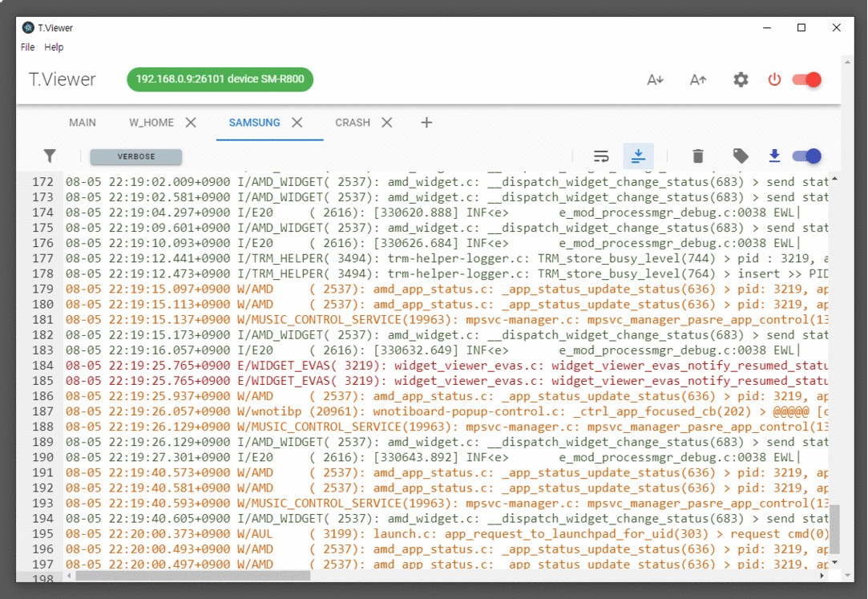Click the log's vertical scrollbar thumb
The image size is (868, 599).
click(x=835, y=528)
